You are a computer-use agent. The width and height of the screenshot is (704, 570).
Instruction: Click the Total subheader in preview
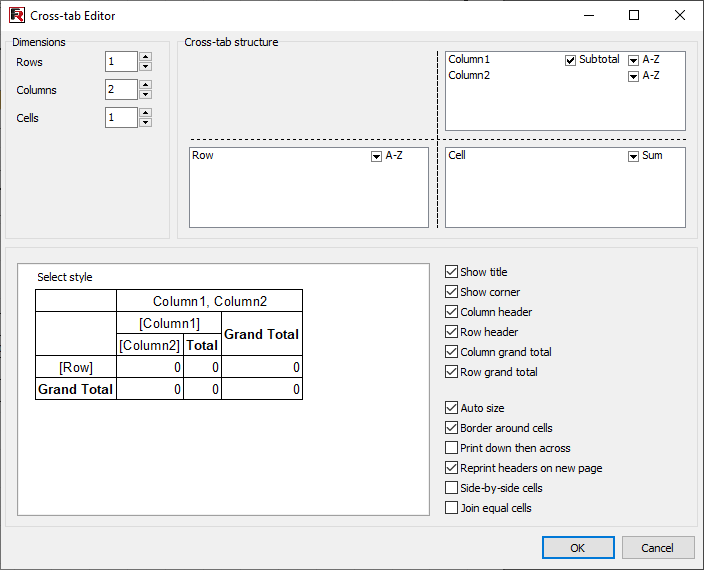pyautogui.click(x=202, y=345)
